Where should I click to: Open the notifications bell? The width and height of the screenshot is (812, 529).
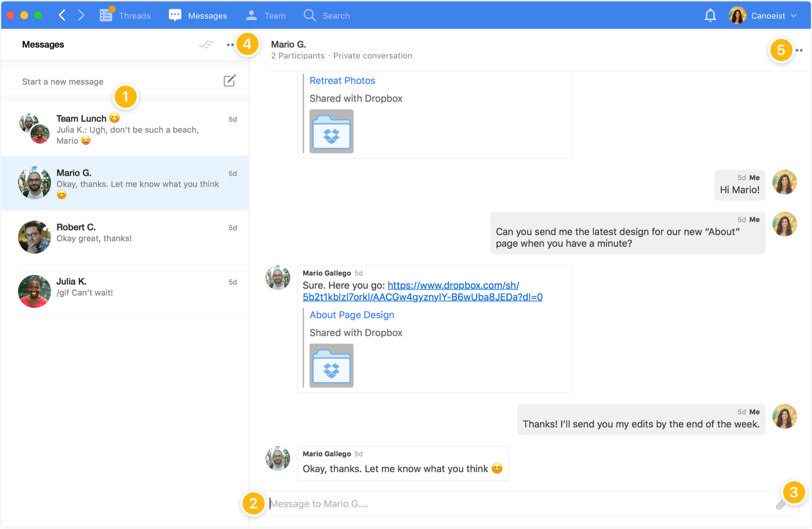(x=710, y=16)
